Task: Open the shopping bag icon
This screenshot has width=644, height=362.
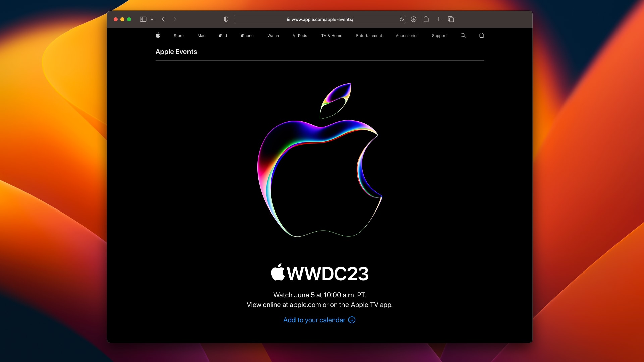Action: pos(482,35)
